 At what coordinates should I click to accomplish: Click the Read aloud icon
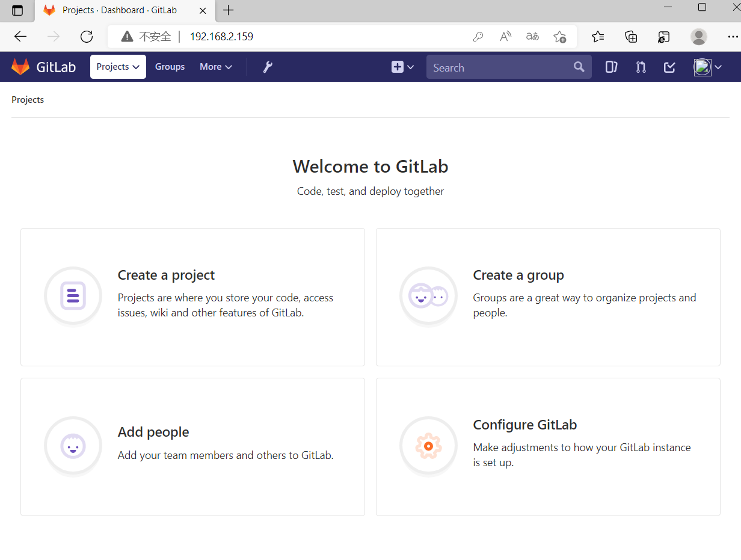pos(506,37)
